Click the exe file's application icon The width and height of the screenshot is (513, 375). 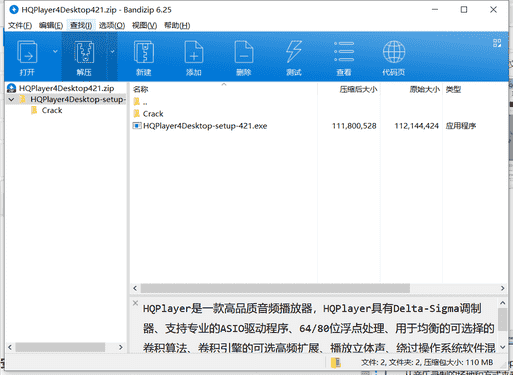pos(136,126)
